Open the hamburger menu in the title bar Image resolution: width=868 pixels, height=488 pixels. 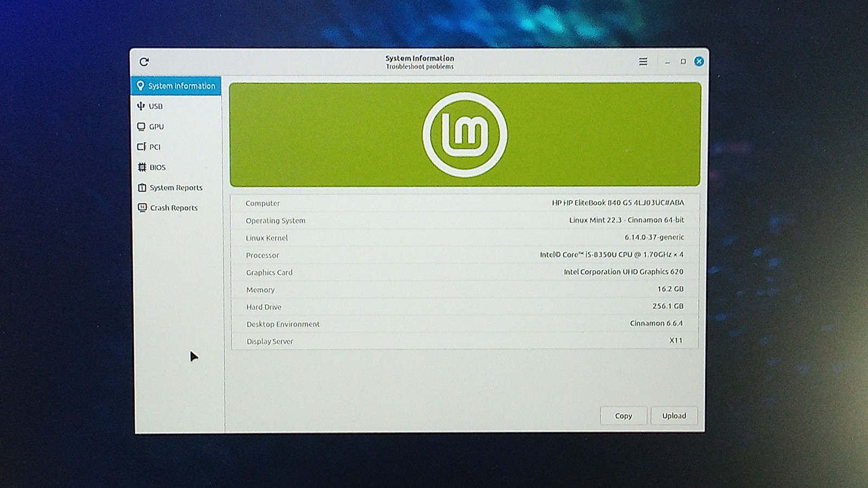coord(643,62)
